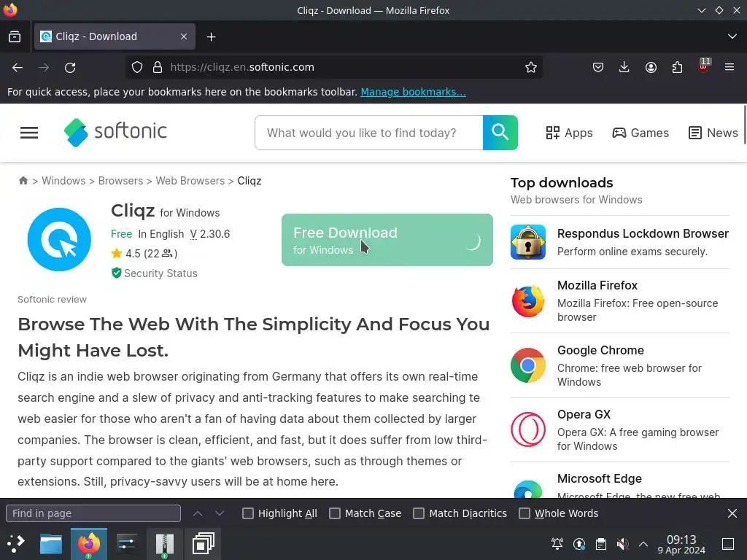The image size is (747, 560).
Task: Bookmark this page with the star
Action: point(531,68)
